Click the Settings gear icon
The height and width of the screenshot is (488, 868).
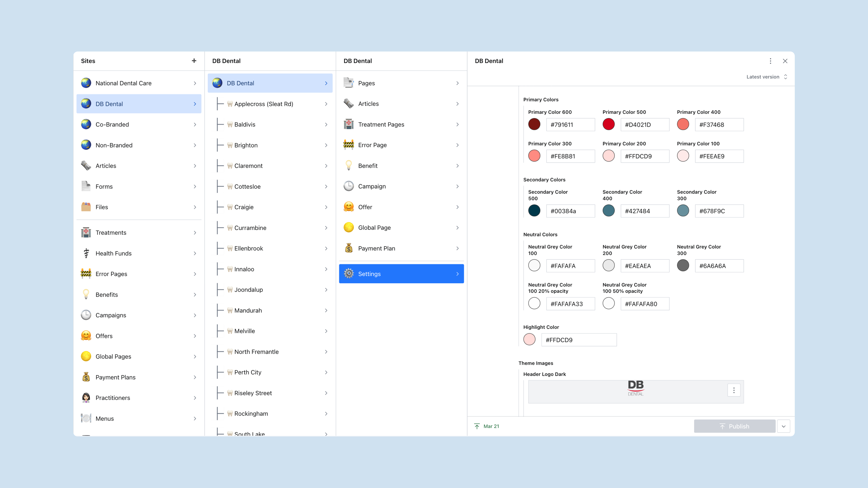(x=349, y=273)
